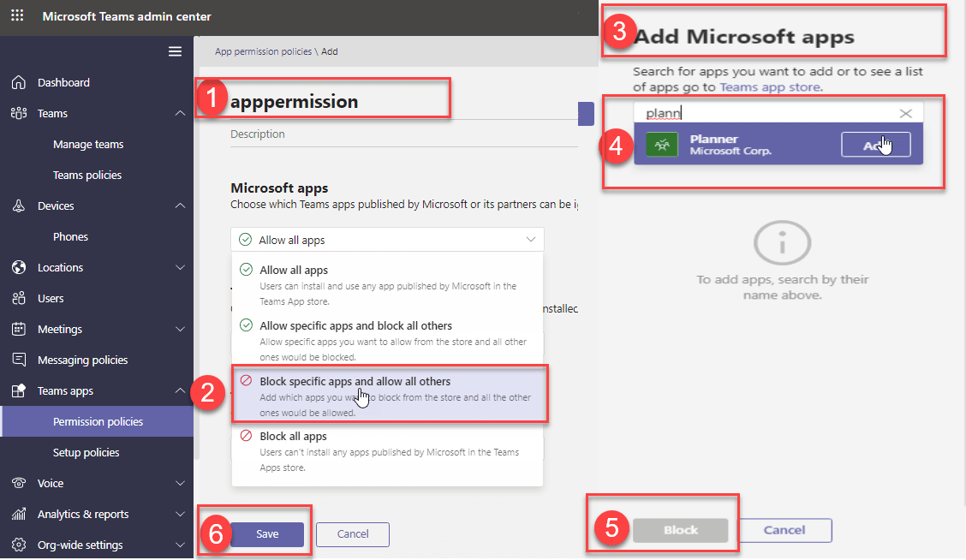This screenshot has height=560, width=966.
Task: Expand the Locations section chevron
Action: click(180, 268)
